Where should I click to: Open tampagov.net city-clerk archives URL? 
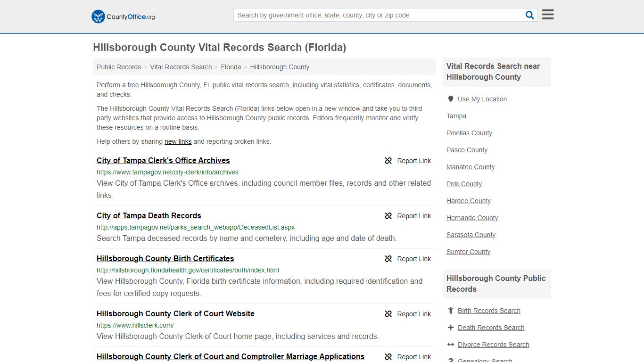167,172
